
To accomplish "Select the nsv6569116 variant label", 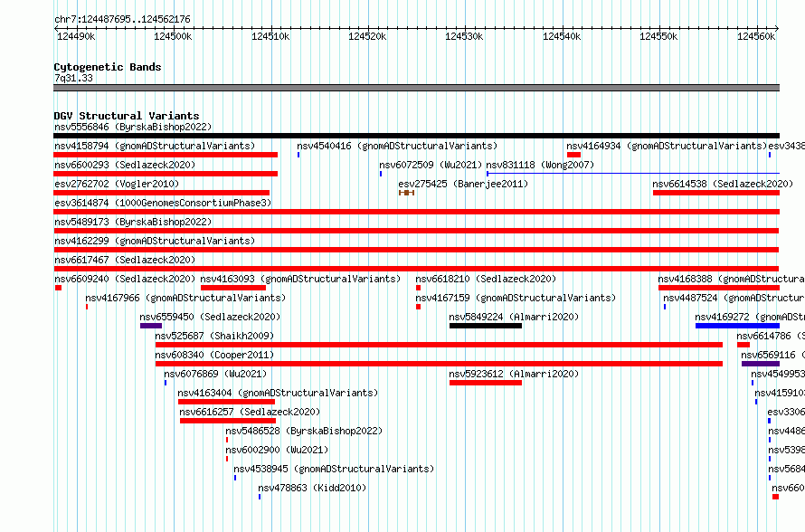I will [772, 355].
